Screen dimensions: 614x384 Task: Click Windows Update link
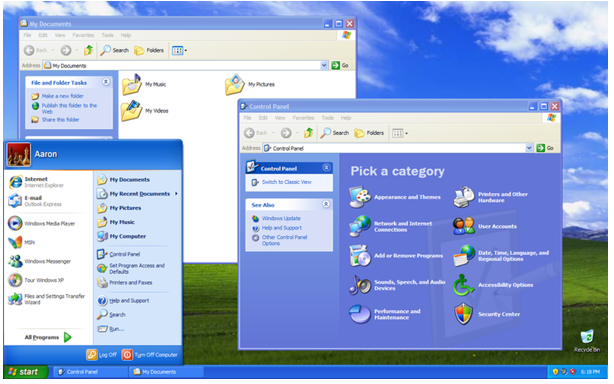[281, 218]
